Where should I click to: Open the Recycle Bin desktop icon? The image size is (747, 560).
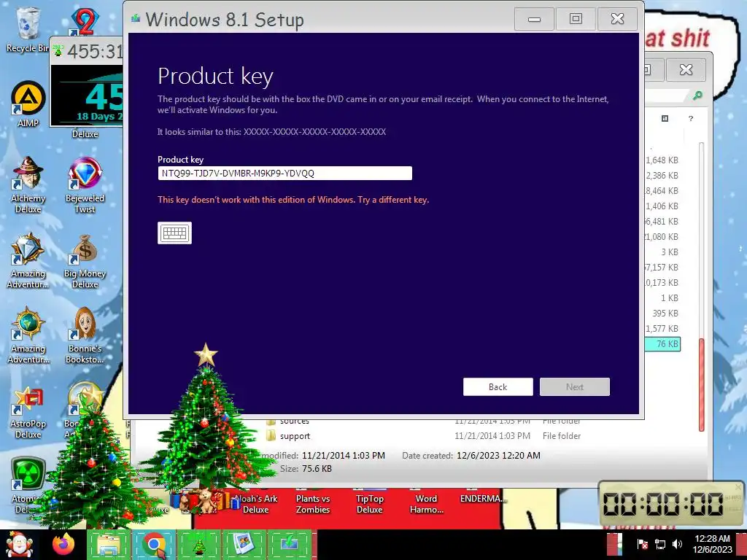coord(27,29)
